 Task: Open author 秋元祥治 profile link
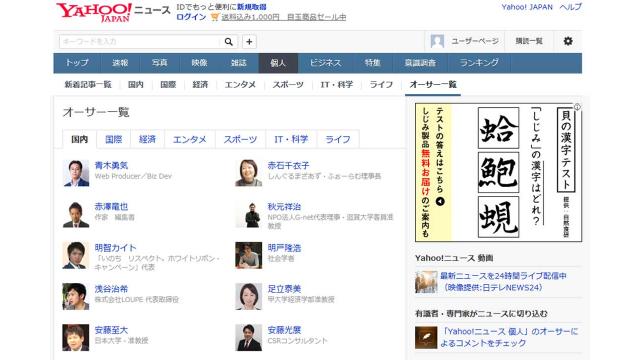click(x=284, y=207)
